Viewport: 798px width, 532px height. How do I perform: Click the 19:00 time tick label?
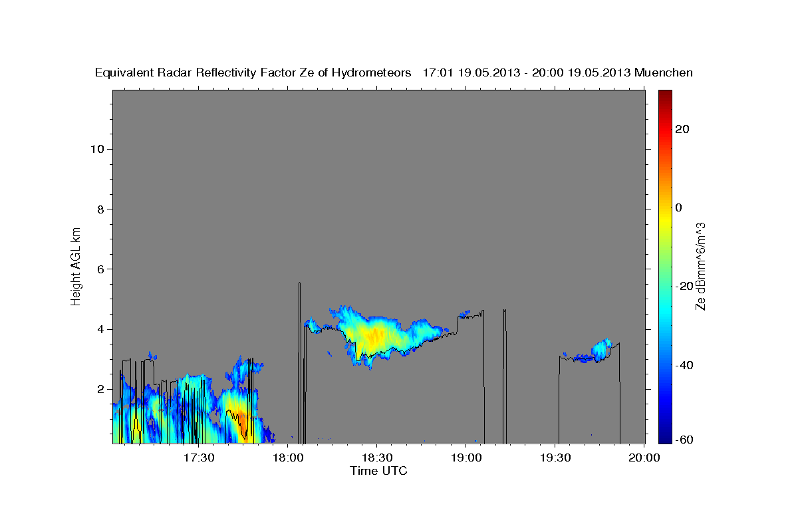(x=466, y=458)
